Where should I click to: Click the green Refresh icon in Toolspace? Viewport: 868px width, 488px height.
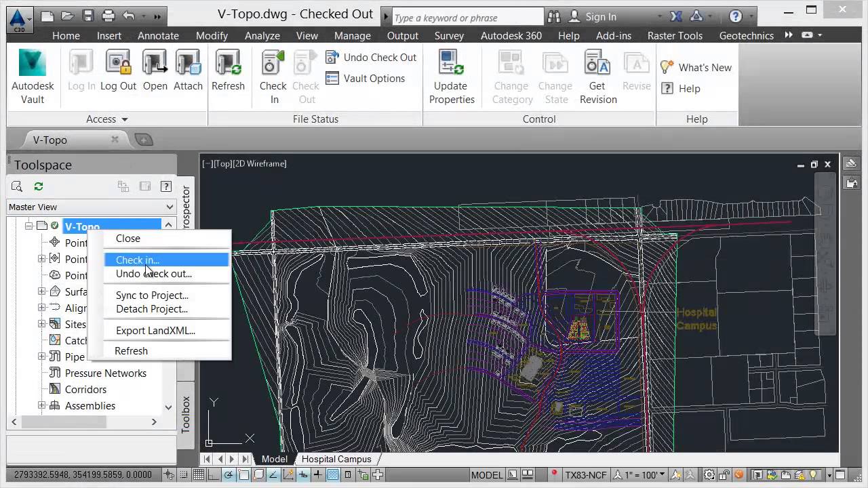pos(39,186)
